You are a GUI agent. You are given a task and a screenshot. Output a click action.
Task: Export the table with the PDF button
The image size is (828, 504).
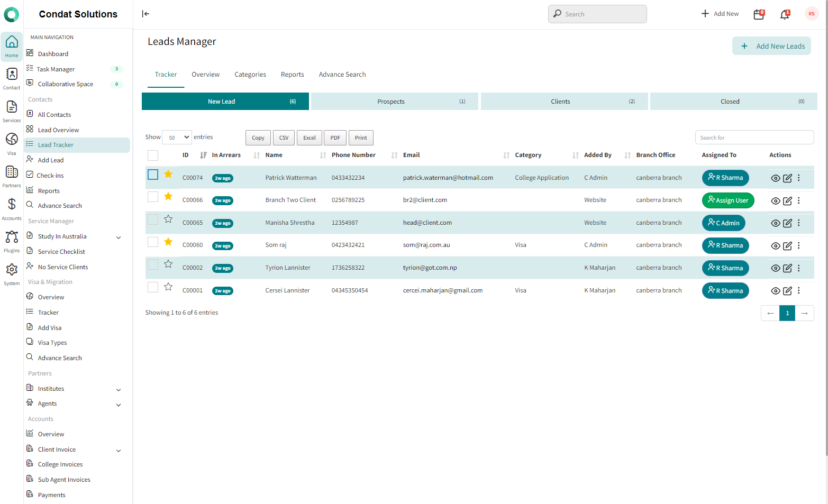pyautogui.click(x=335, y=138)
